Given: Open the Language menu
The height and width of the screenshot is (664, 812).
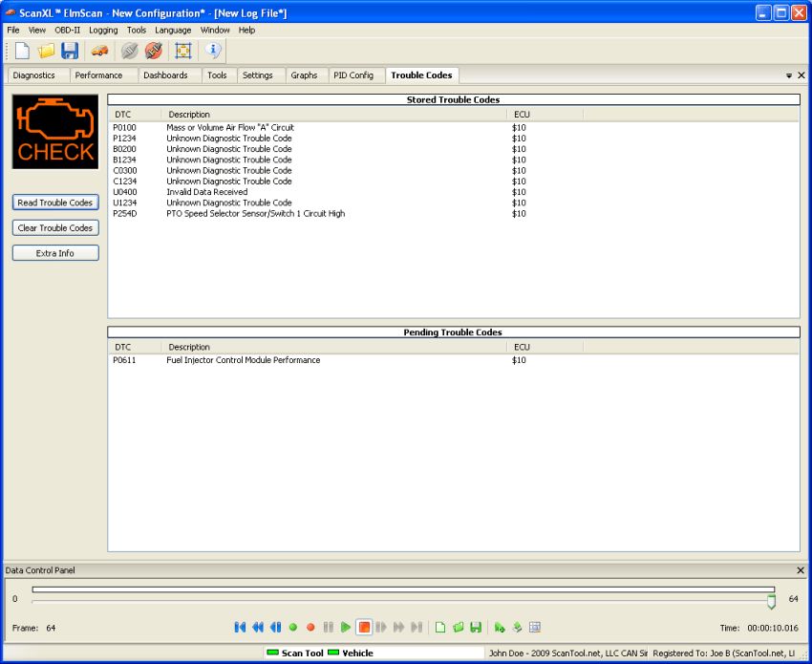Looking at the screenshot, I should pyautogui.click(x=173, y=30).
